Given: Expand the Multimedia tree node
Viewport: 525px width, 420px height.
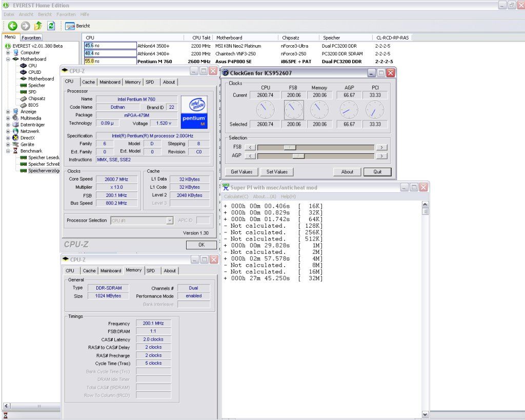Looking at the screenshot, I should (8, 118).
